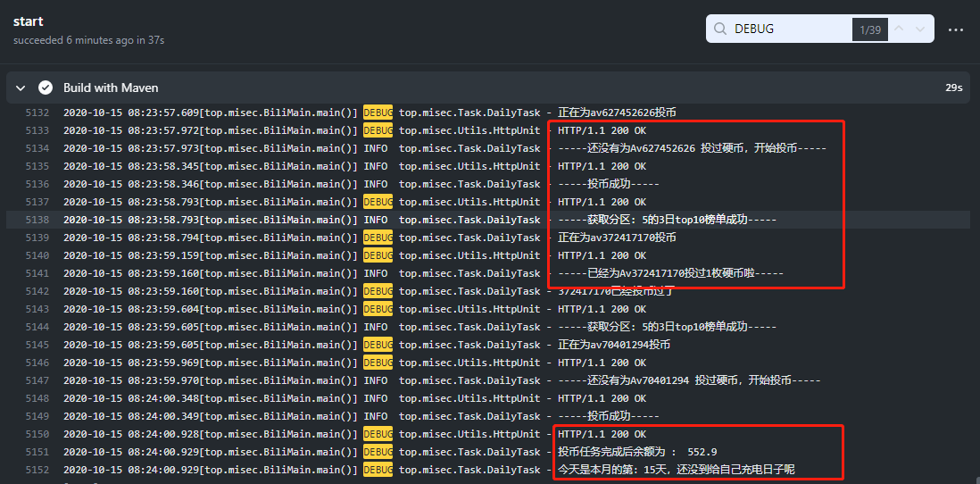Click the text 正在为av627452626投币
980x484 pixels.
(617, 113)
